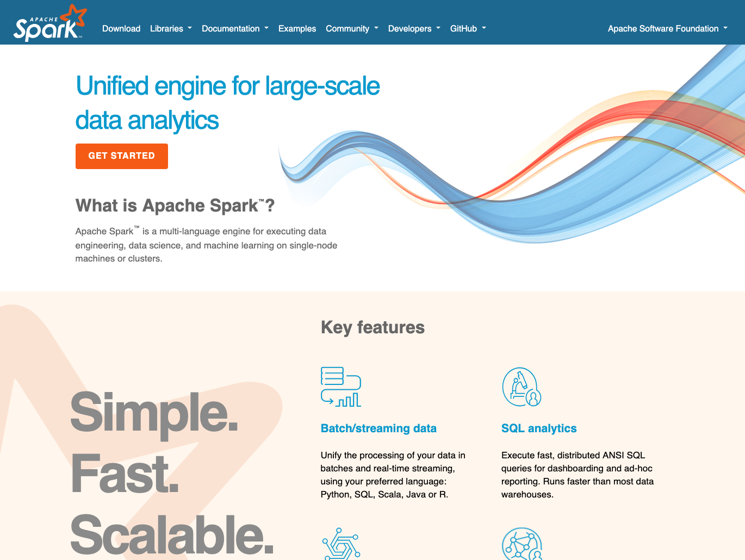The width and height of the screenshot is (745, 560).
Task: Go to the Download page
Action: click(121, 29)
